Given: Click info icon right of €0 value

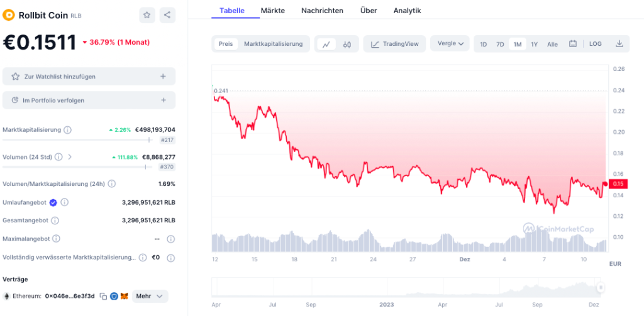Looking at the screenshot, I should tap(171, 258).
